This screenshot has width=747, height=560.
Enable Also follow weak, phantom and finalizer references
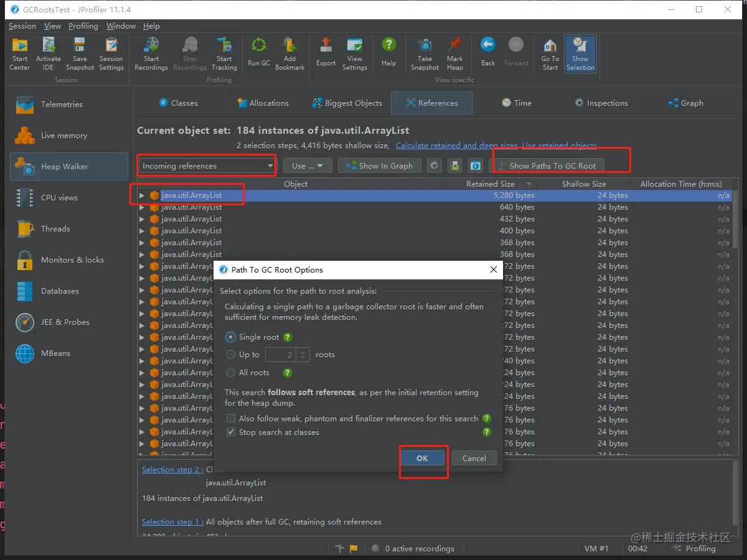click(x=231, y=419)
